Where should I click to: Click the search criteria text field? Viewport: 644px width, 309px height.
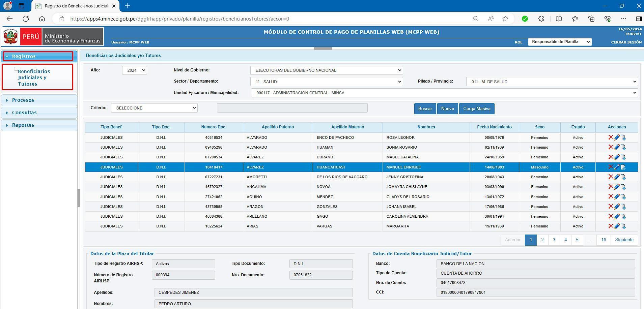click(292, 108)
